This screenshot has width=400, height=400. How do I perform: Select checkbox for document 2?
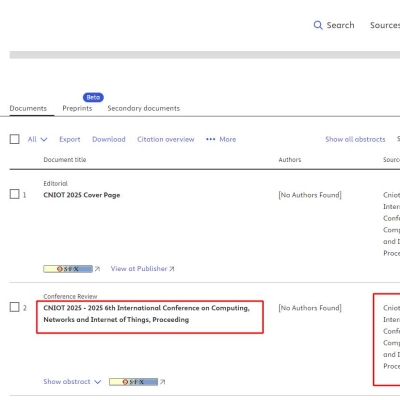[x=15, y=307]
